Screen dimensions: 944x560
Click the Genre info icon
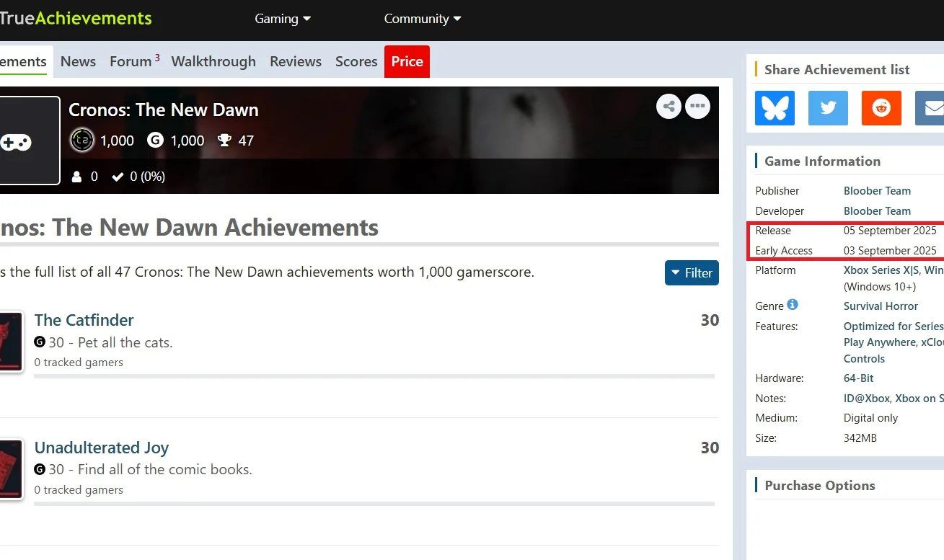[x=793, y=305]
